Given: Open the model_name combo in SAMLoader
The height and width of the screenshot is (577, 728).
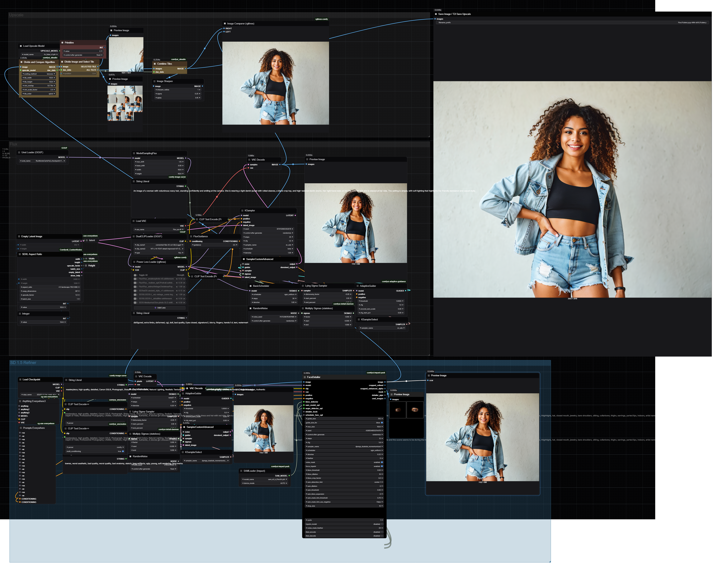Looking at the screenshot, I should click(264, 479).
